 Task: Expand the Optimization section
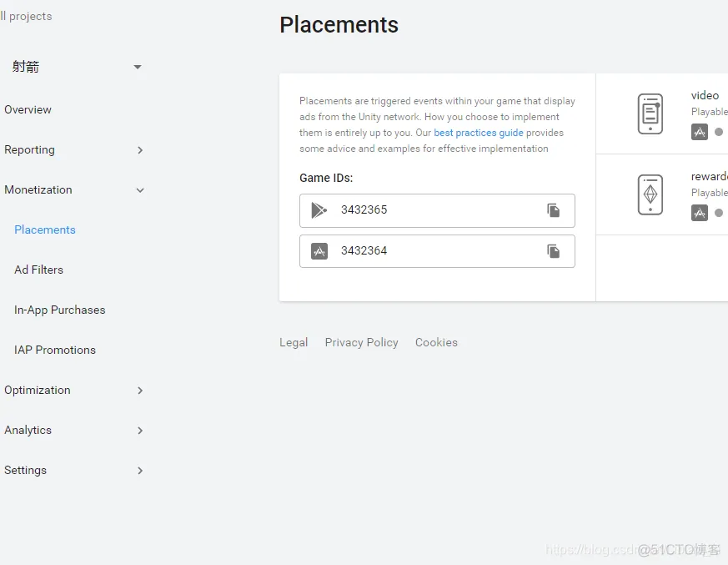click(x=140, y=391)
